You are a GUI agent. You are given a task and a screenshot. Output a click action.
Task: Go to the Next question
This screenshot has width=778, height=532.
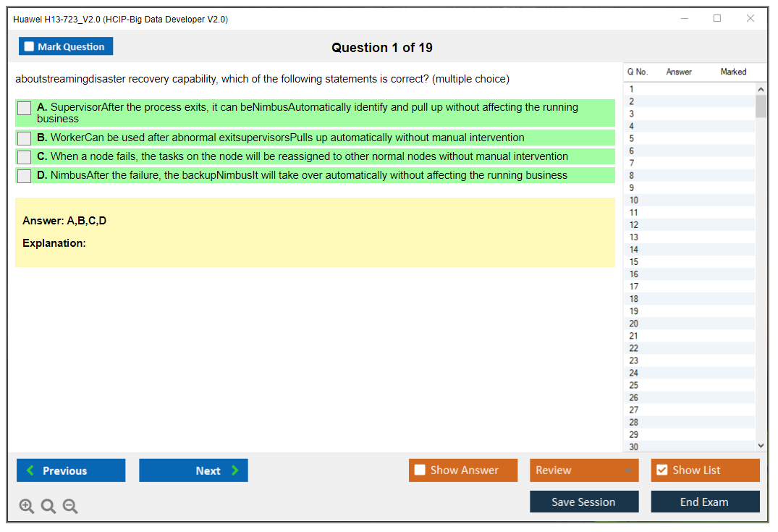(x=193, y=470)
